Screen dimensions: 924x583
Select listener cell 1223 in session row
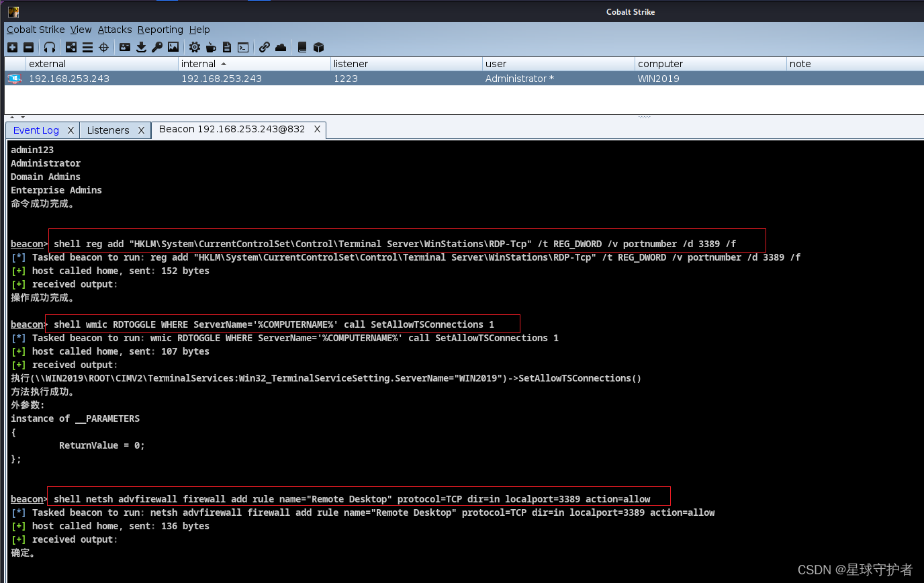click(x=406, y=79)
